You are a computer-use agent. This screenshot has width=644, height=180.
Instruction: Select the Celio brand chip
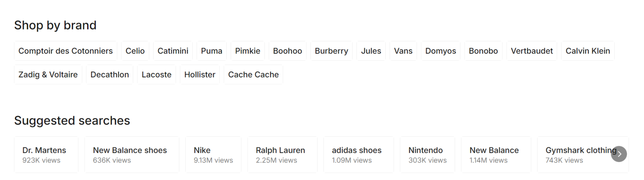pyautogui.click(x=135, y=51)
